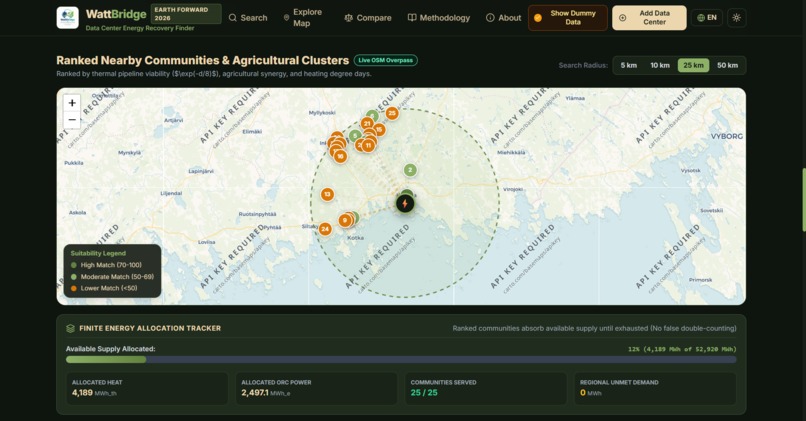Click the book icon beside Methodology
The image size is (806, 421).
coord(412,17)
